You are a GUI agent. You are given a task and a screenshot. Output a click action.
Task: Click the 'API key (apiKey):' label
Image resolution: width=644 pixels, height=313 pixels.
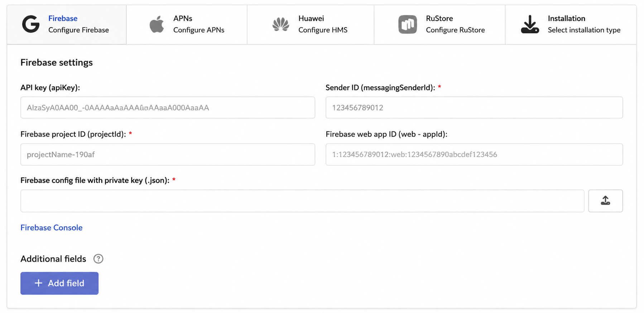[x=50, y=88]
